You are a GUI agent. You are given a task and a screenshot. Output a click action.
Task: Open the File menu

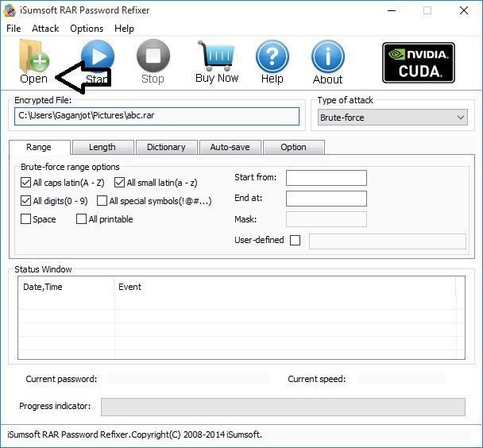14,29
